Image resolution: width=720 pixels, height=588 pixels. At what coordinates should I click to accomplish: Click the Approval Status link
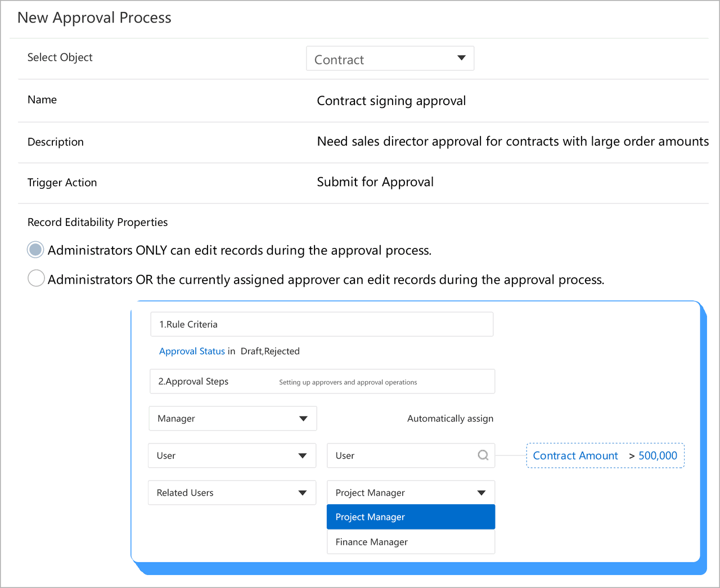tap(192, 351)
